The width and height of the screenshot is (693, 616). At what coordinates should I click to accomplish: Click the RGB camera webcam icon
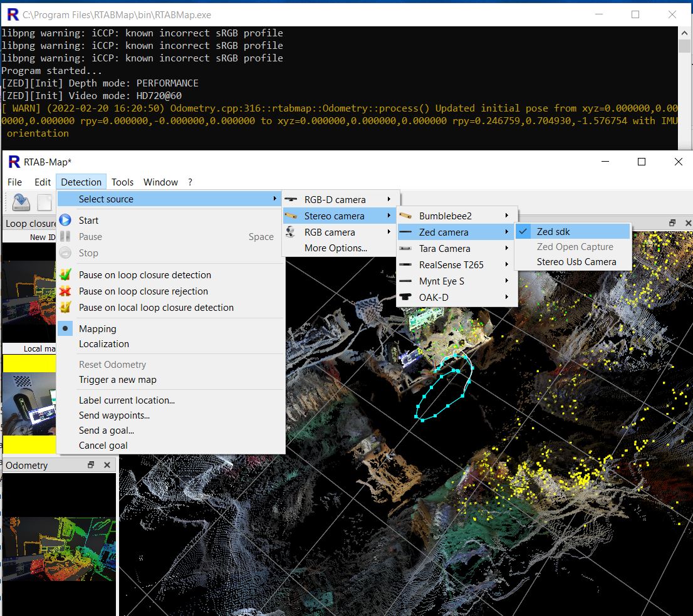tap(291, 232)
